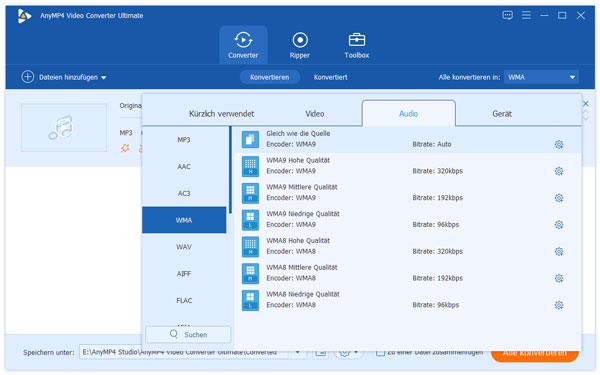The height and width of the screenshot is (375, 600).
Task: Open settings gear for WMA9 Niedrige Qualität
Action: click(559, 225)
